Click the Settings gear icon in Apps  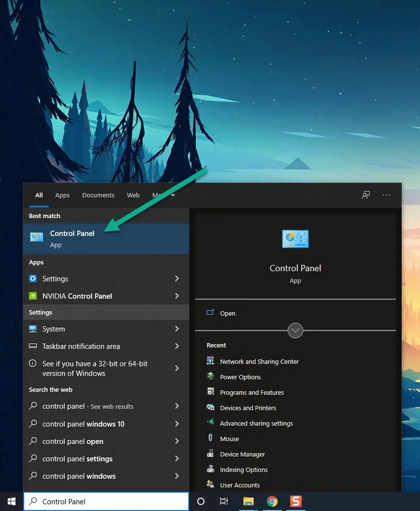pos(33,278)
